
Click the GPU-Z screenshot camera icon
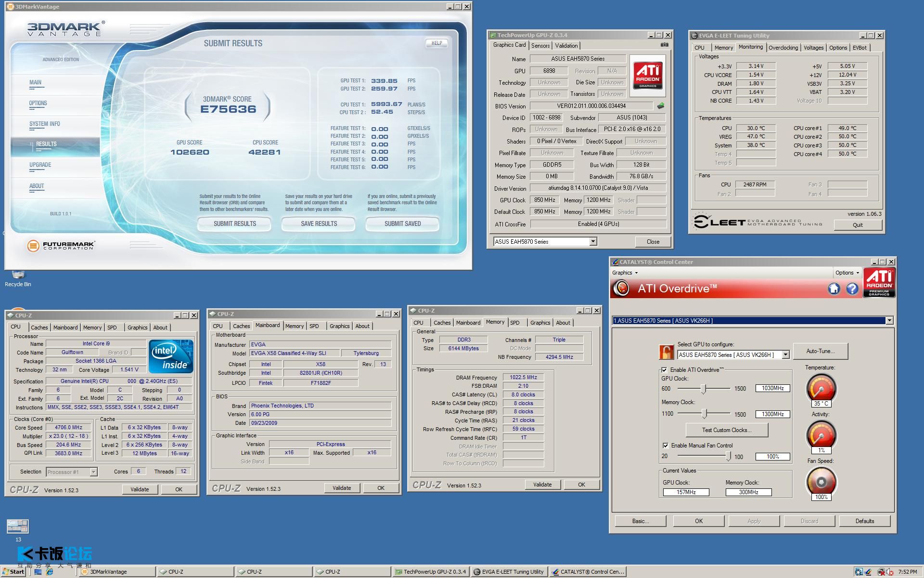[664, 45]
